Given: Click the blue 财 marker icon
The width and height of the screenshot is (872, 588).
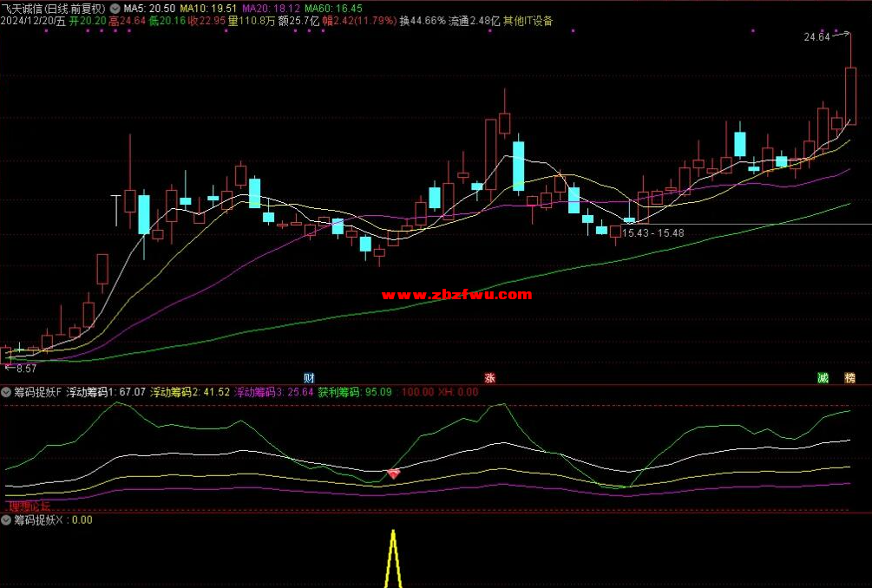Looking at the screenshot, I should click(309, 378).
